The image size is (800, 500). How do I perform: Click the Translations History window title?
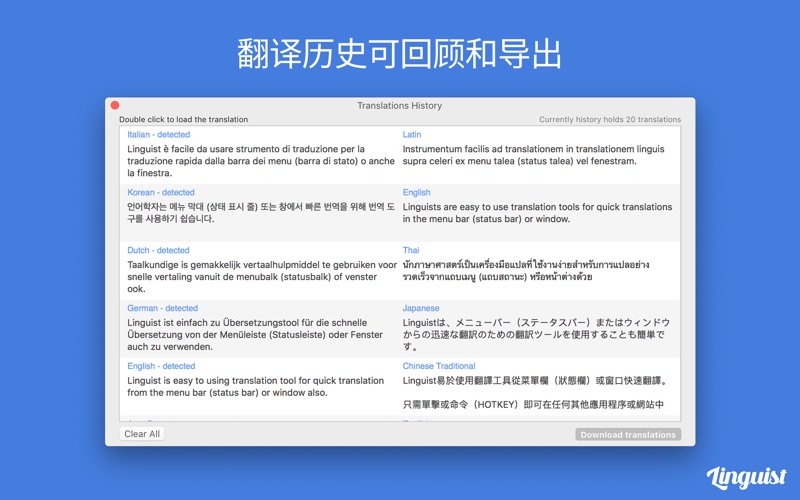point(399,106)
